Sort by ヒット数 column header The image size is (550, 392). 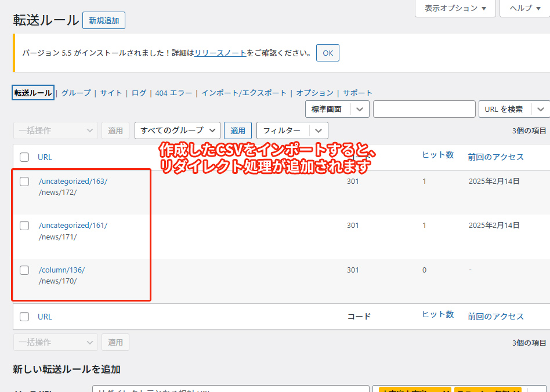coord(437,155)
